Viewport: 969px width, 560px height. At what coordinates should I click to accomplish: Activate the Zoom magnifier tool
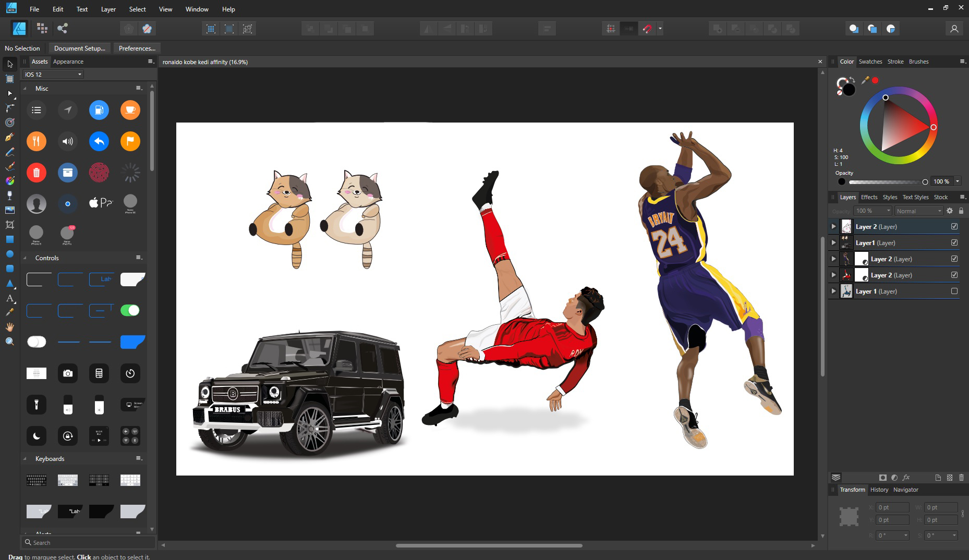click(x=9, y=342)
